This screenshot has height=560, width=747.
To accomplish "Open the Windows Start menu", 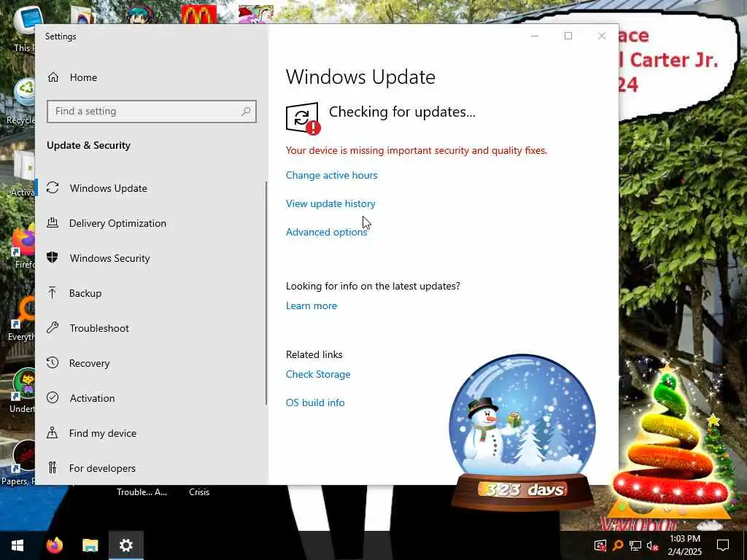I will (x=18, y=545).
